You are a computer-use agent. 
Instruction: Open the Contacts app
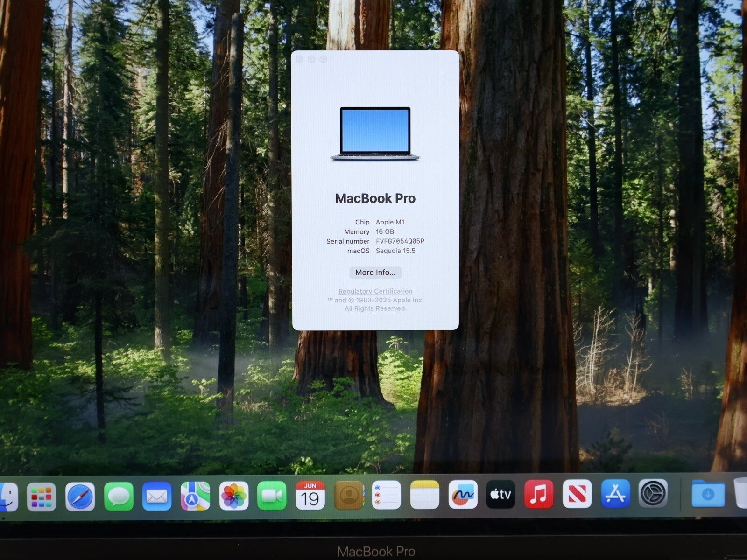point(349,495)
